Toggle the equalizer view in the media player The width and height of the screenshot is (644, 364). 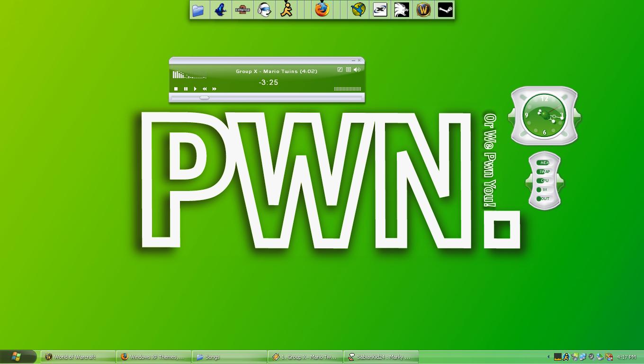[x=340, y=70]
